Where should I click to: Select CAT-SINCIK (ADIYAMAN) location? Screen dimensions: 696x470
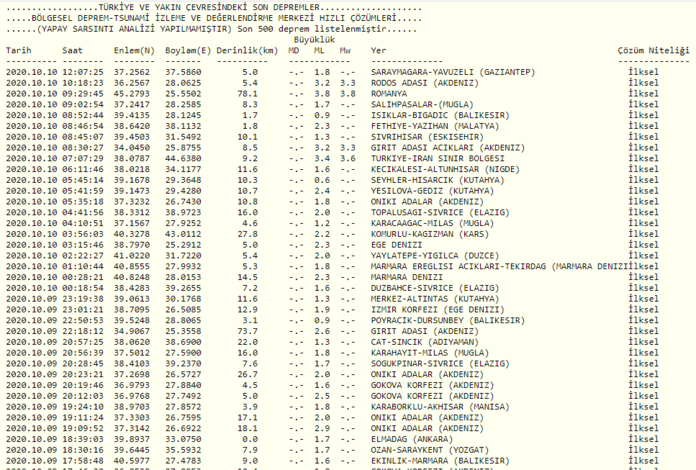425,342
